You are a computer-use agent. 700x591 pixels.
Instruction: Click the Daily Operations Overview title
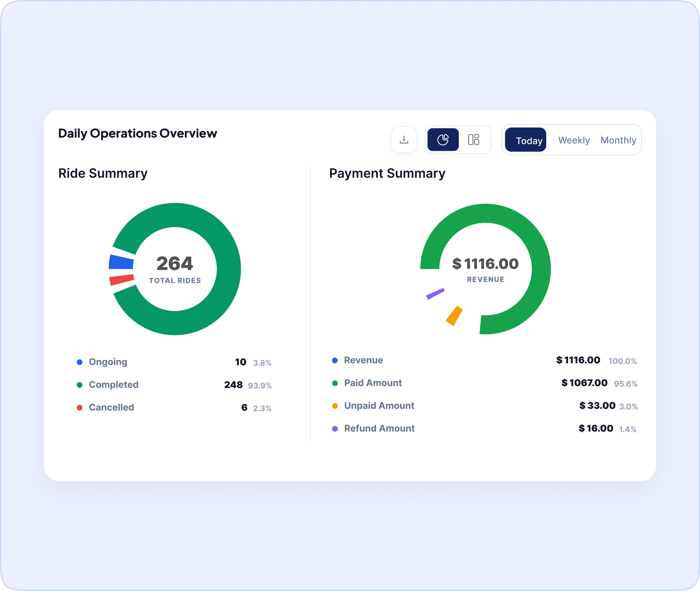[138, 133]
